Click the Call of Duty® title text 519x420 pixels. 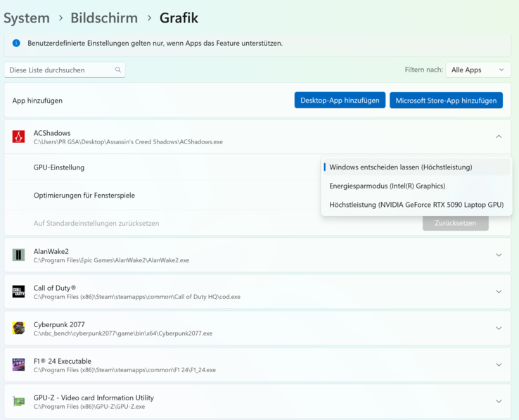pos(55,288)
